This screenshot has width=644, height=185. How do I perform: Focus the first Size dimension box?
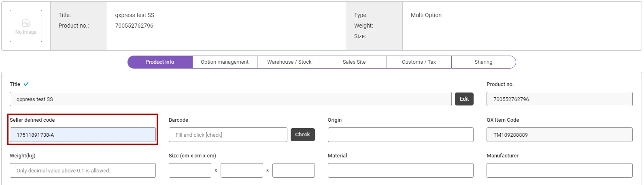coord(190,170)
